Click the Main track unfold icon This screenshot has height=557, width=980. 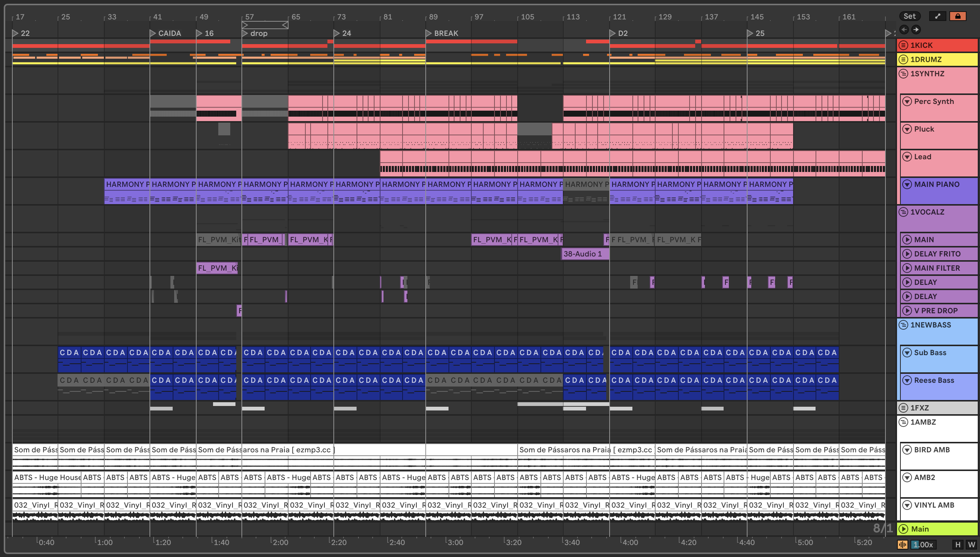pyautogui.click(x=903, y=529)
